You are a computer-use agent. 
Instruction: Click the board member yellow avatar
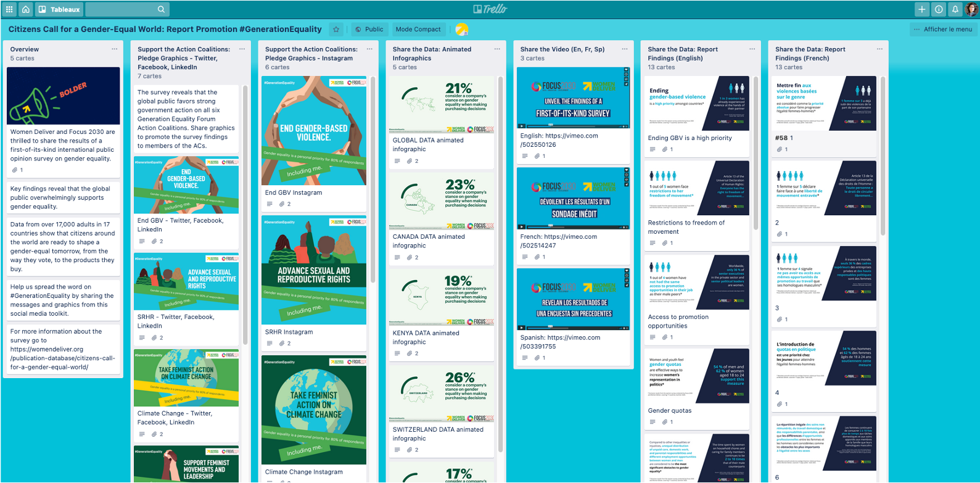(461, 29)
